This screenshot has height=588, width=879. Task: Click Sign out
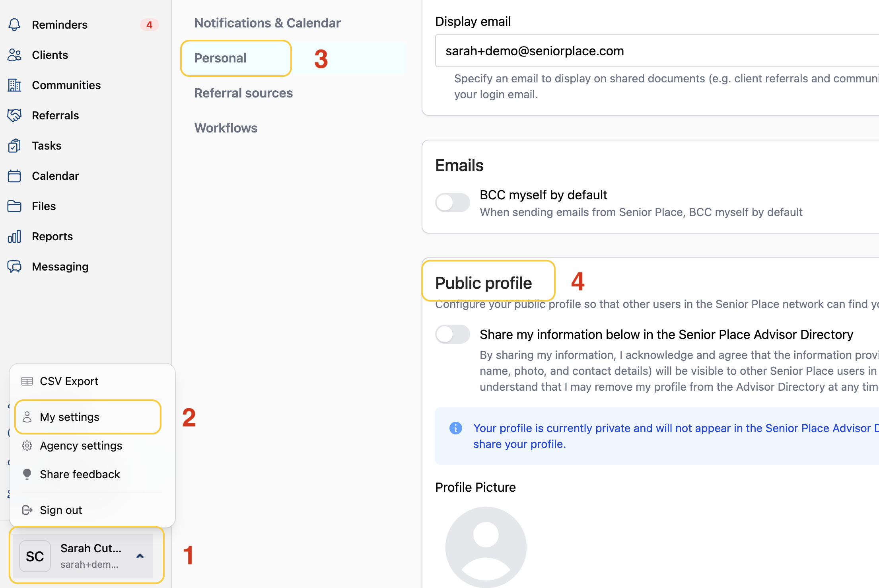point(61,510)
